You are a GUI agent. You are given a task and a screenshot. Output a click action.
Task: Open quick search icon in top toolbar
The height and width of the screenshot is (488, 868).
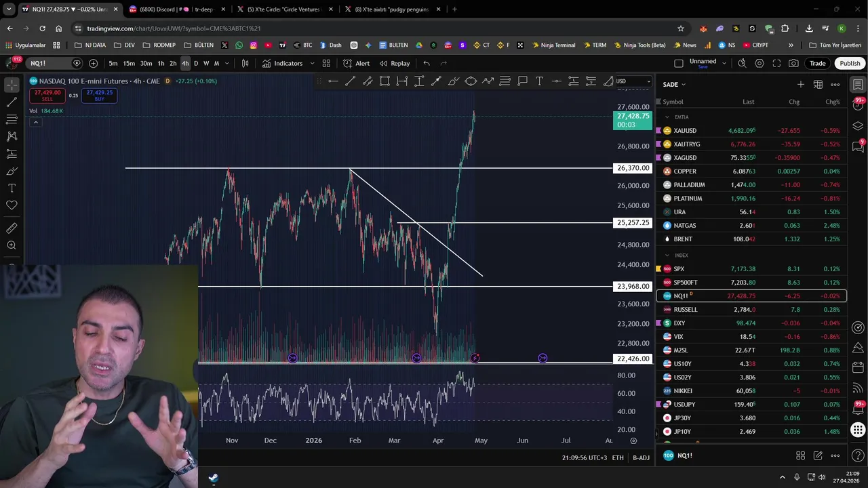click(x=742, y=63)
